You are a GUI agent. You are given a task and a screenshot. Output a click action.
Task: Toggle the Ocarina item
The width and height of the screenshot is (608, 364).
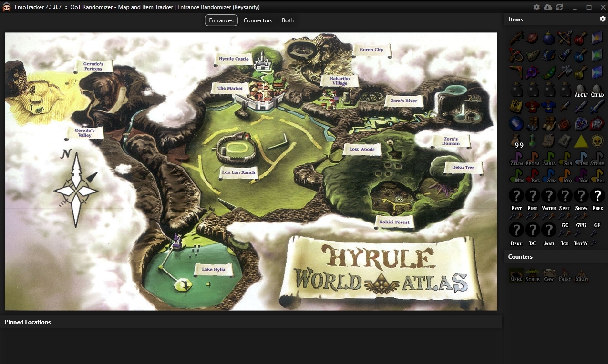click(x=533, y=55)
